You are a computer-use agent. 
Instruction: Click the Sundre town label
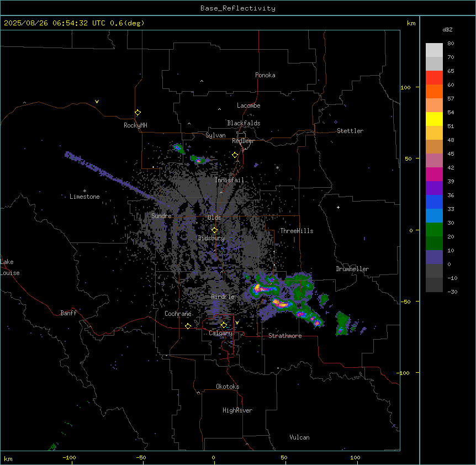pyautogui.click(x=161, y=216)
